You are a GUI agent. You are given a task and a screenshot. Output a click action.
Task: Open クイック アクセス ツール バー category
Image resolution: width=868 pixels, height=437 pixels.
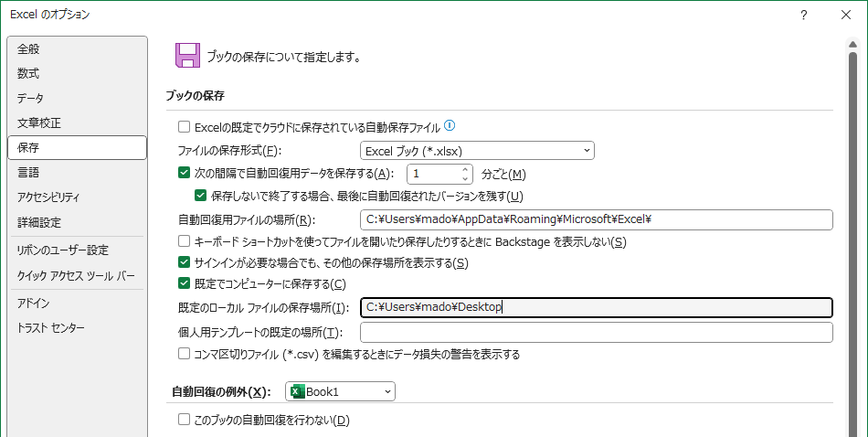[x=77, y=275]
